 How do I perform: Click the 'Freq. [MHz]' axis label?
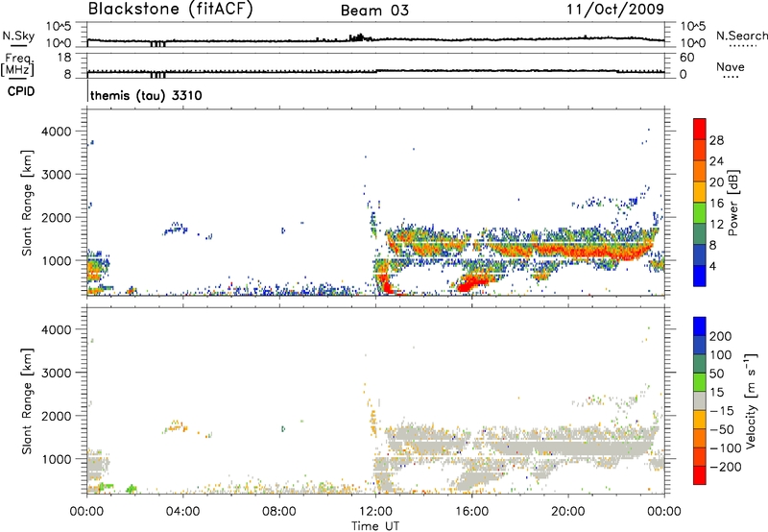click(18, 64)
